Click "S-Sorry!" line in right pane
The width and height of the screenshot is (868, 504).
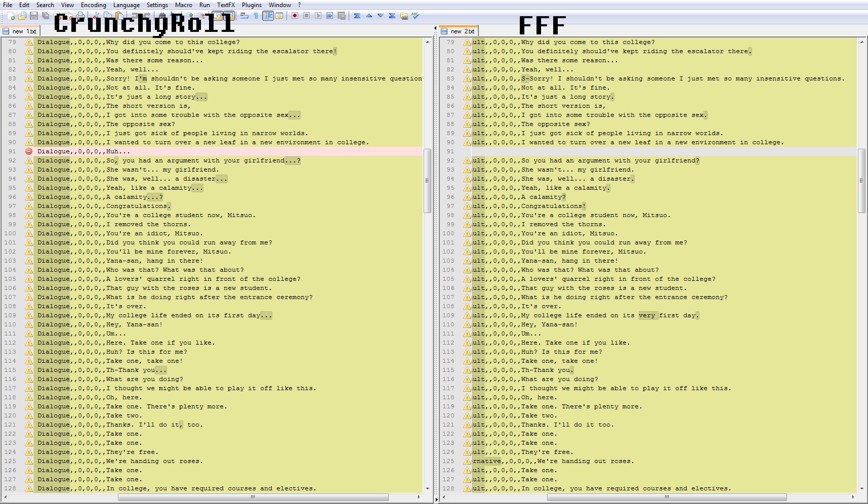683,78
